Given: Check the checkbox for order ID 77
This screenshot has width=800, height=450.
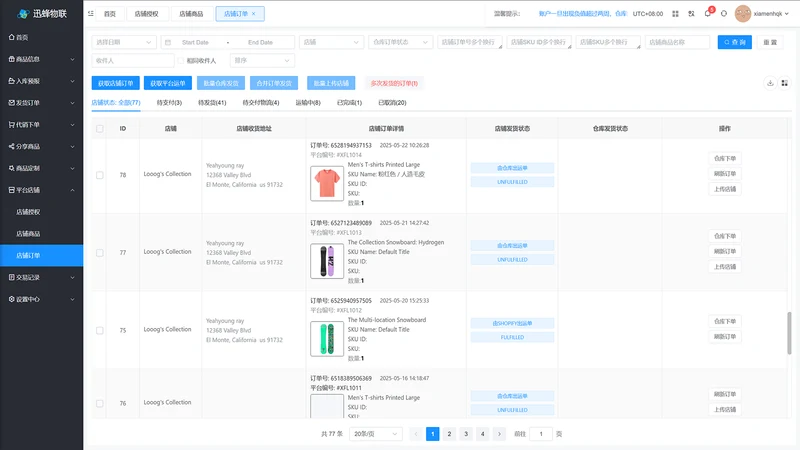Looking at the screenshot, I should point(99,253).
